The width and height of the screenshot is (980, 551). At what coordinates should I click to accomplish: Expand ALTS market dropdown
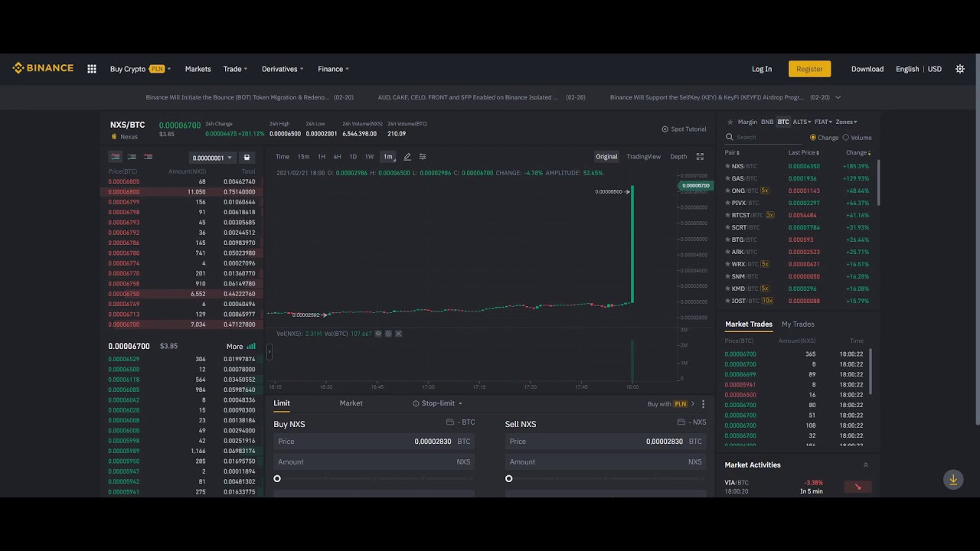[802, 122]
